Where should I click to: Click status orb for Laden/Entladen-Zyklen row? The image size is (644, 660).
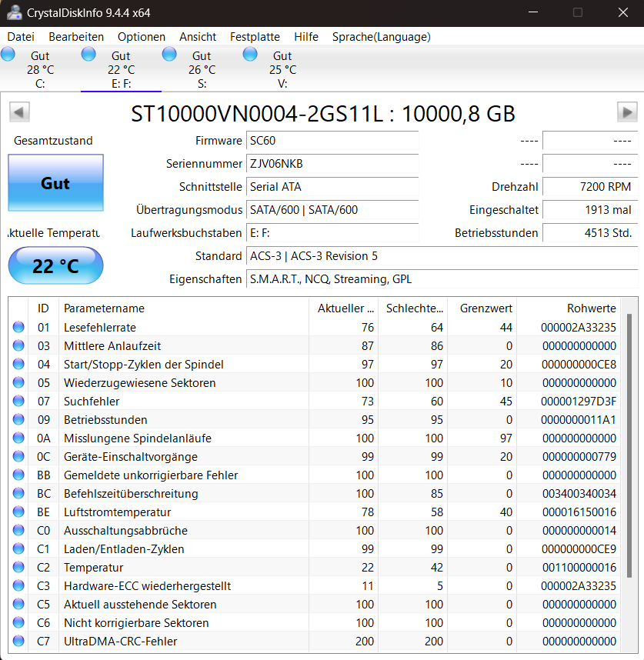18,549
